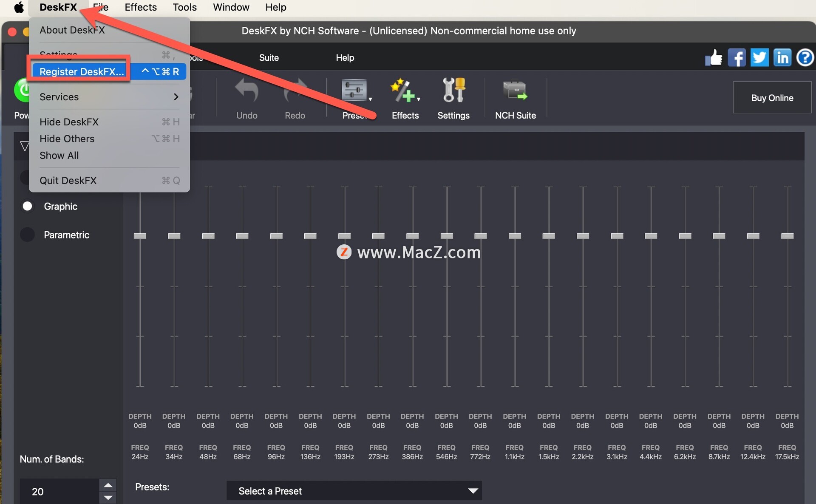Select Quit DeskFX menu entry
816x504 pixels.
68,180
